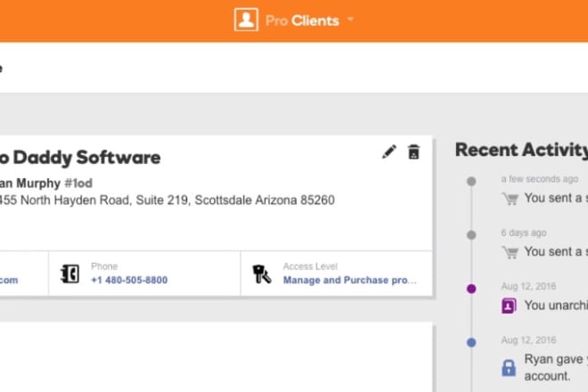Click the Pro Clients user avatar icon
The height and width of the screenshot is (392, 588).
point(246,20)
